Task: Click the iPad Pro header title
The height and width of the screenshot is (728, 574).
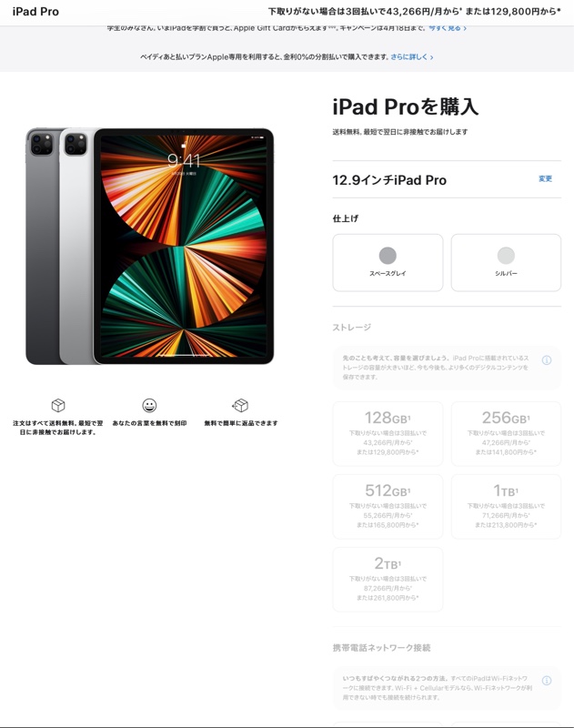Action: pos(35,12)
